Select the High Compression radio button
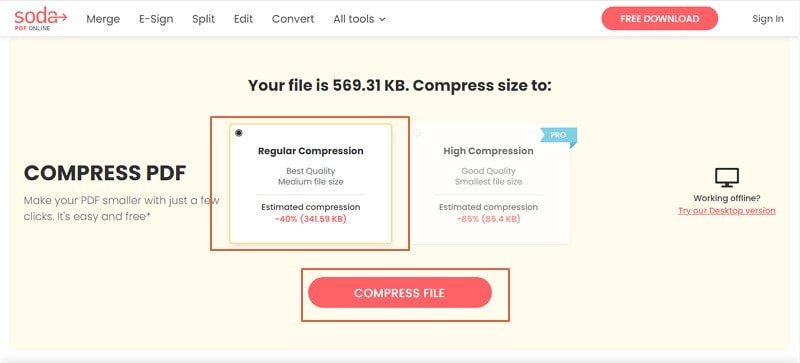Viewport: 800px width, 363px height. pos(417,133)
